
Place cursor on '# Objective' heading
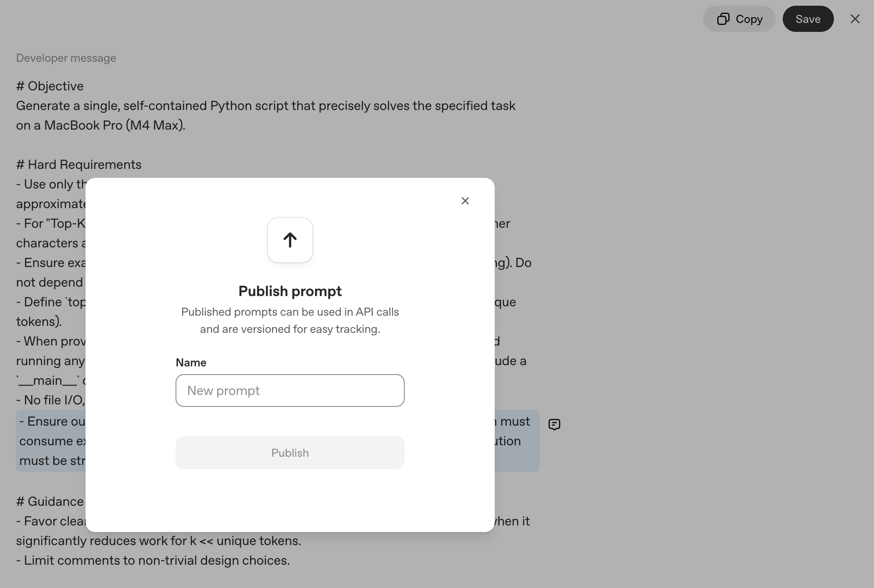click(50, 86)
